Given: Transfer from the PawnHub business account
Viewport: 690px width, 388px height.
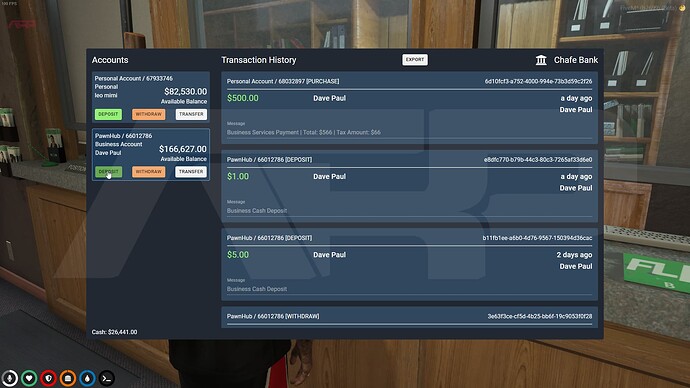Looking at the screenshot, I should pyautogui.click(x=191, y=172).
